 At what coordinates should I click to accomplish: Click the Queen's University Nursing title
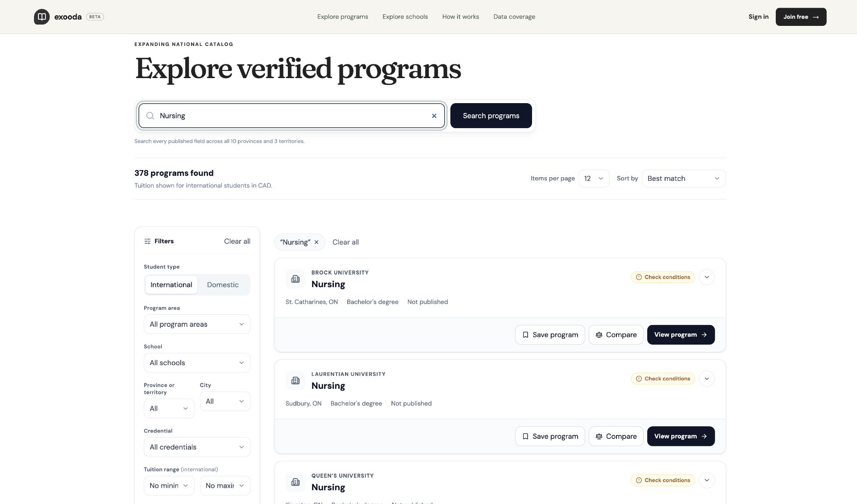[x=328, y=487]
